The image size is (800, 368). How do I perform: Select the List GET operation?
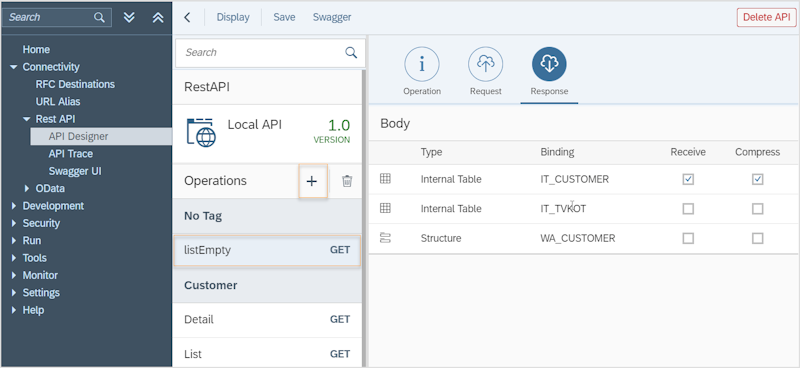pyautogui.click(x=267, y=354)
